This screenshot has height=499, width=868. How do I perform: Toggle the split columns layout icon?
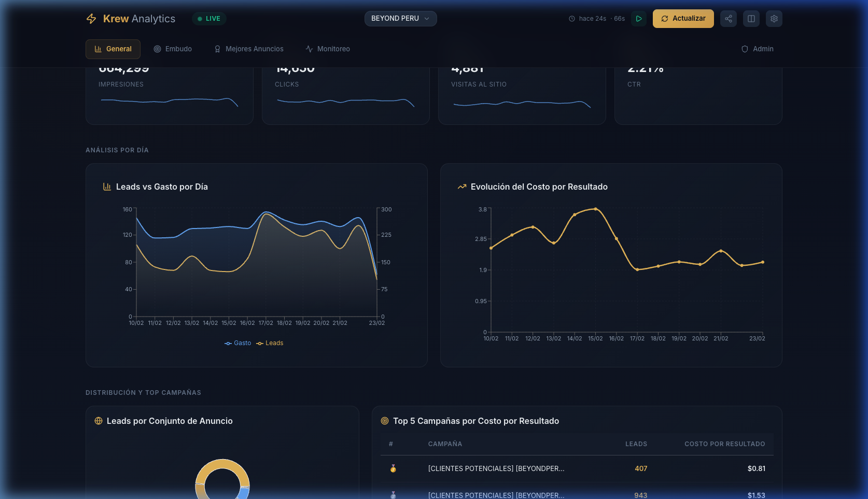point(751,19)
